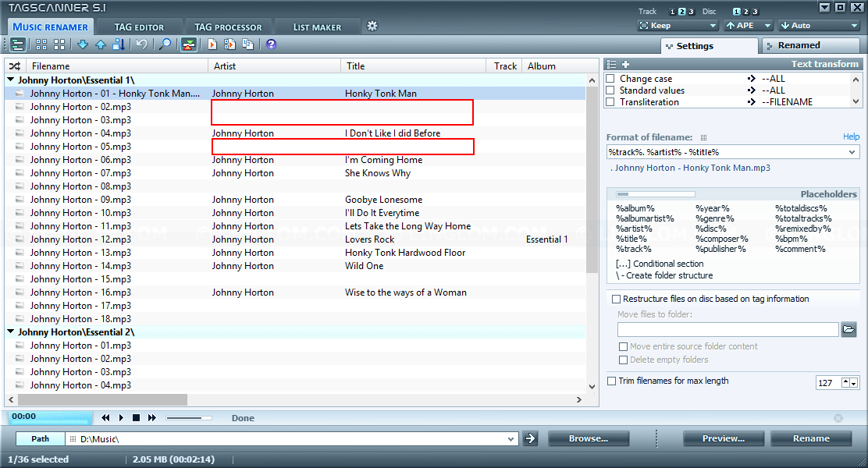Image resolution: width=868 pixels, height=468 pixels.
Task: Switch to the Tag Processor tab
Action: click(228, 27)
